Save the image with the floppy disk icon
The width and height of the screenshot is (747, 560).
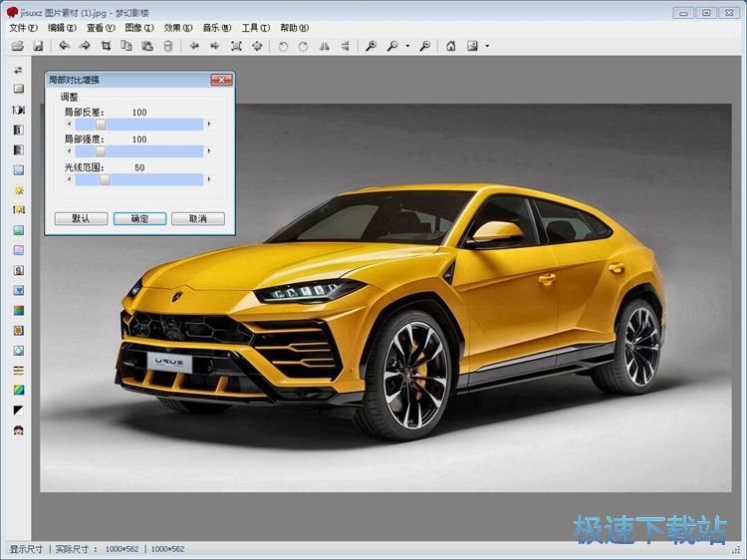[x=38, y=46]
